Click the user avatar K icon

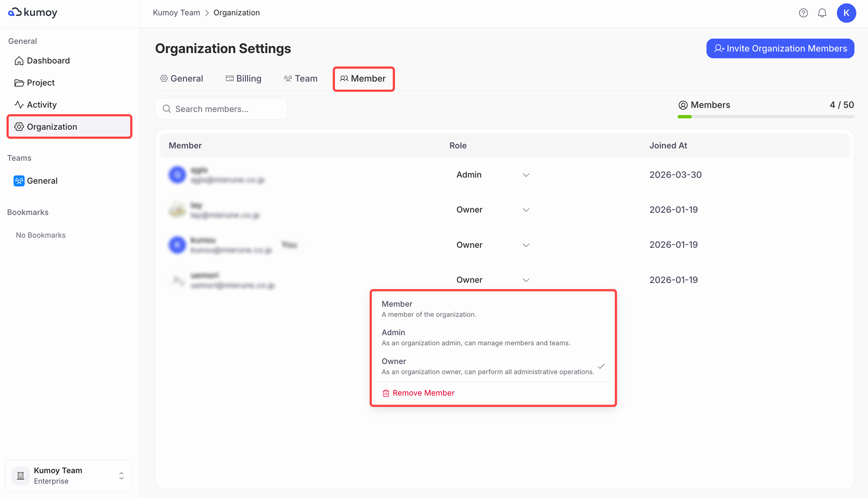[x=846, y=13]
